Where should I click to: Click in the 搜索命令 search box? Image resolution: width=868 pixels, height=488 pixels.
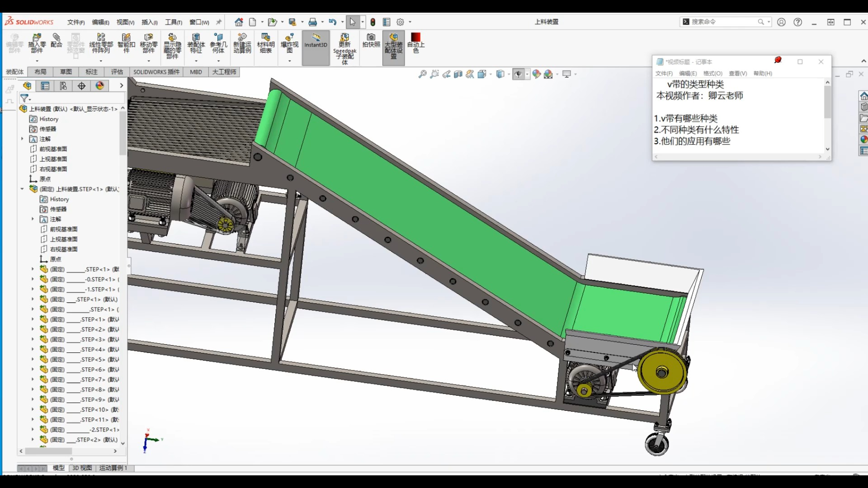pos(723,22)
